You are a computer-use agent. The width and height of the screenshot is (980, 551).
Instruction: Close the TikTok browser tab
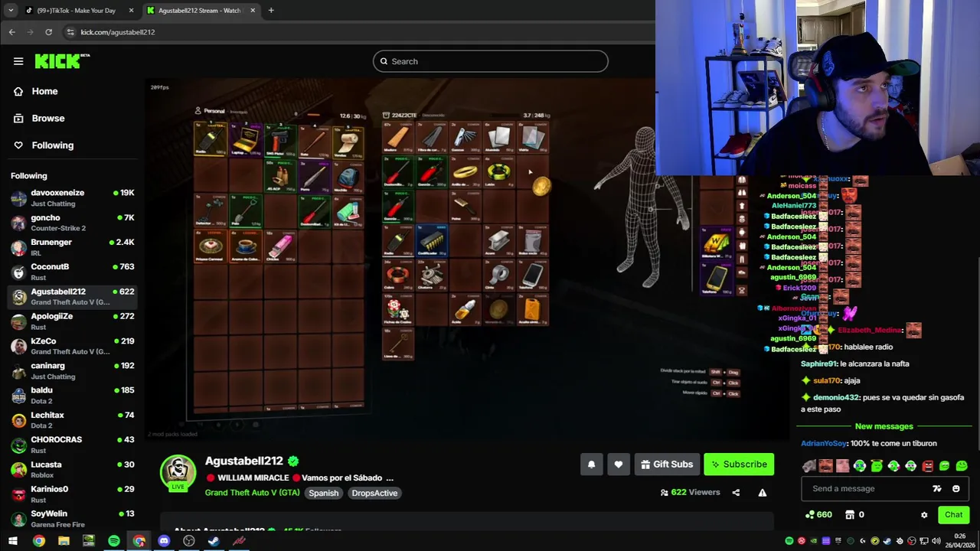click(x=131, y=11)
